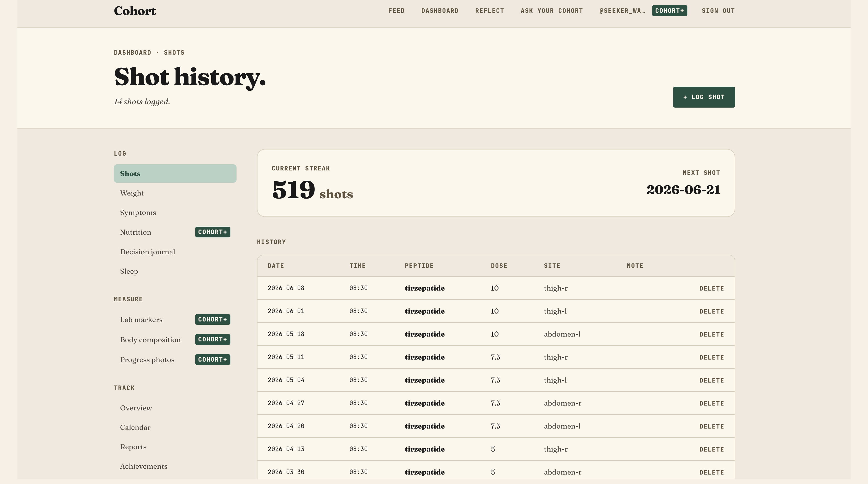
Task: Click the Dashboard breadcrumb
Action: (x=132, y=53)
